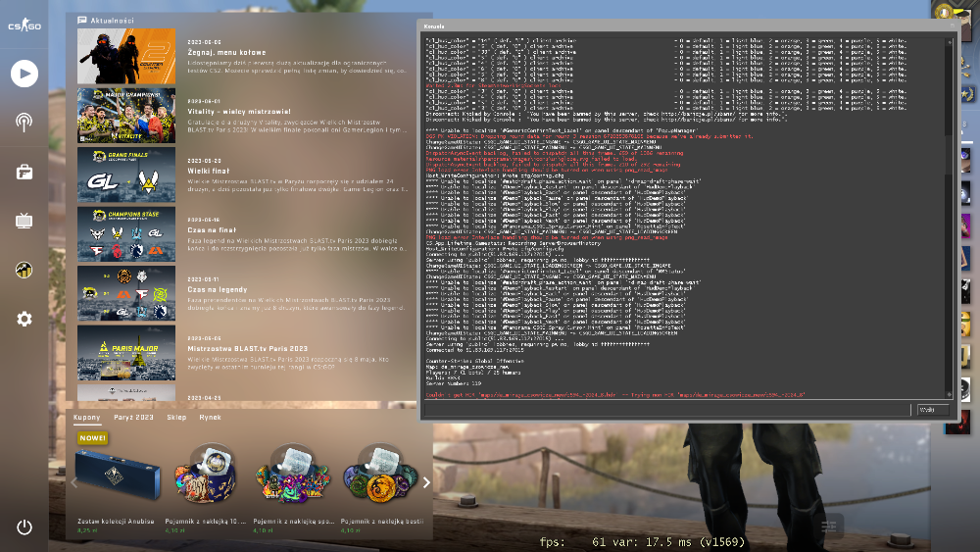Screen dimensions: 980x552
Task: Switch to the Paryż 2023 tab
Action: pos(133,417)
